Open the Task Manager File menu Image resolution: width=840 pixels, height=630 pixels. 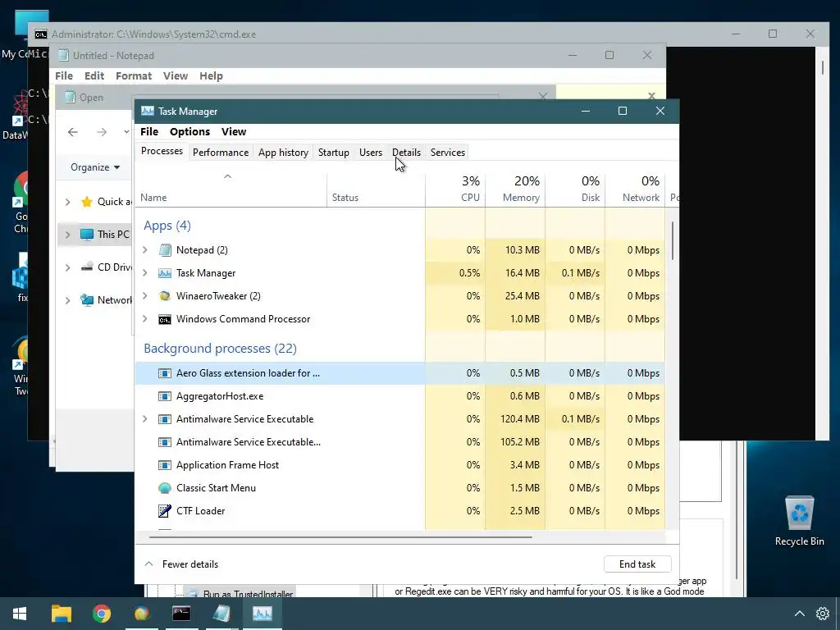coord(149,132)
